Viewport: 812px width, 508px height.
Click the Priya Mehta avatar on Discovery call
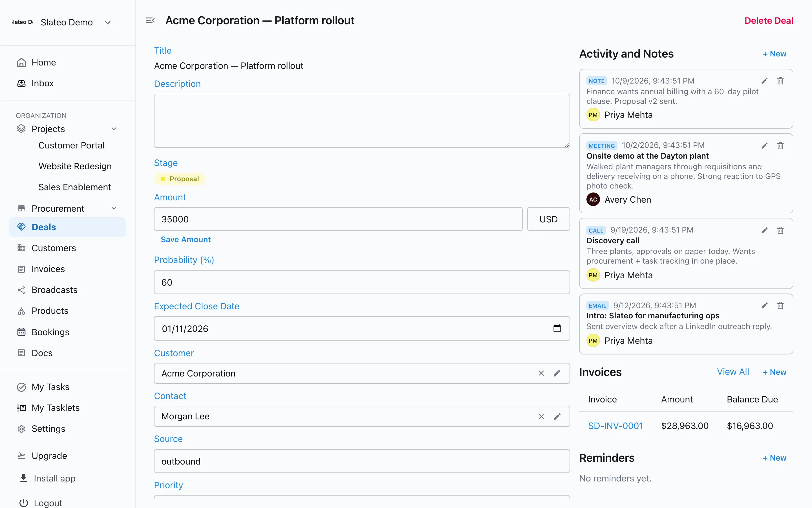click(593, 275)
